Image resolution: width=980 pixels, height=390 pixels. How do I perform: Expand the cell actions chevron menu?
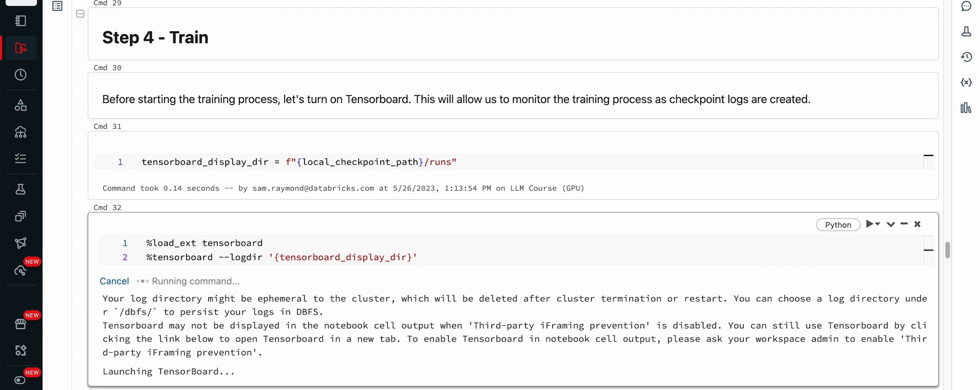(x=891, y=224)
